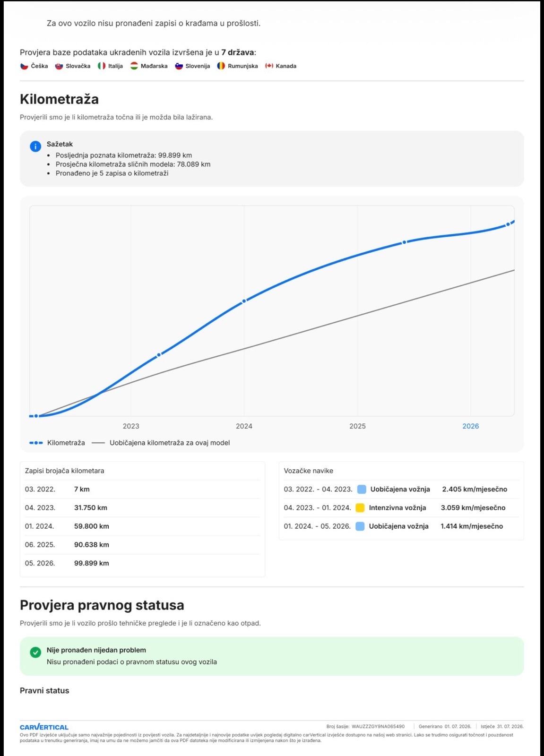The width and height of the screenshot is (544, 756).
Task: Click the Canada flag icon
Action: [x=269, y=66]
